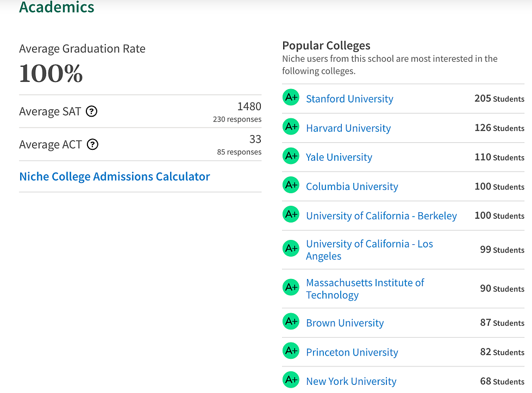Select the 100% graduation rate value
The image size is (532, 393).
51,73
